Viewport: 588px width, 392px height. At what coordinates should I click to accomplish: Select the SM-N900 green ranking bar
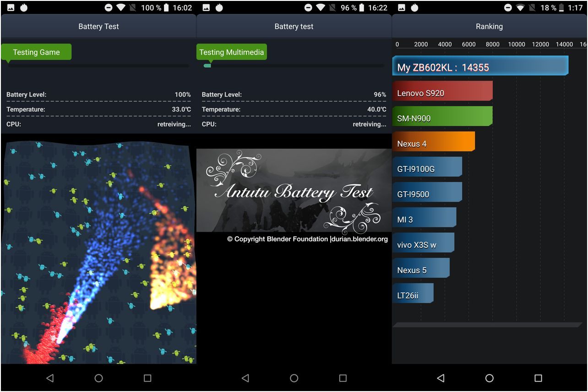tap(442, 118)
